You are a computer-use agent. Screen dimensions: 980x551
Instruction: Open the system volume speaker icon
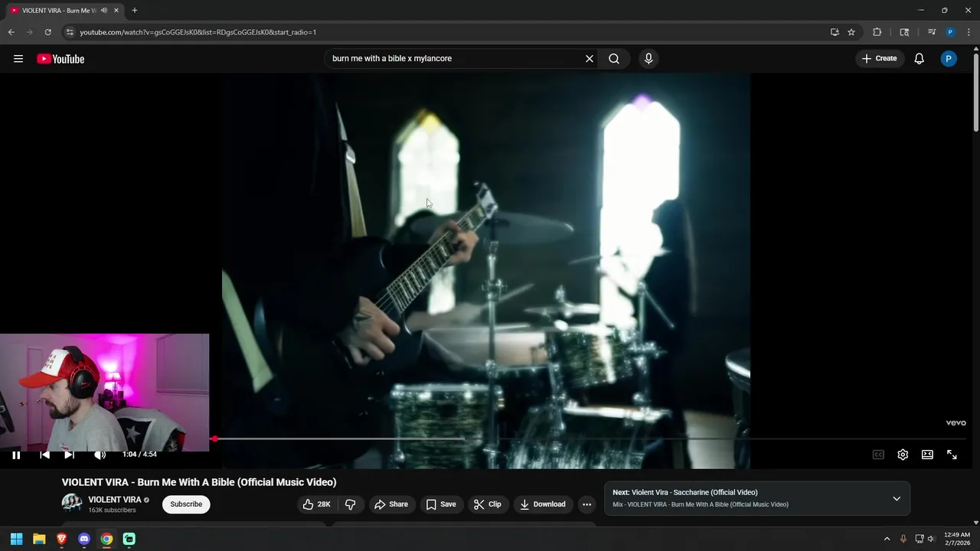tap(931, 539)
